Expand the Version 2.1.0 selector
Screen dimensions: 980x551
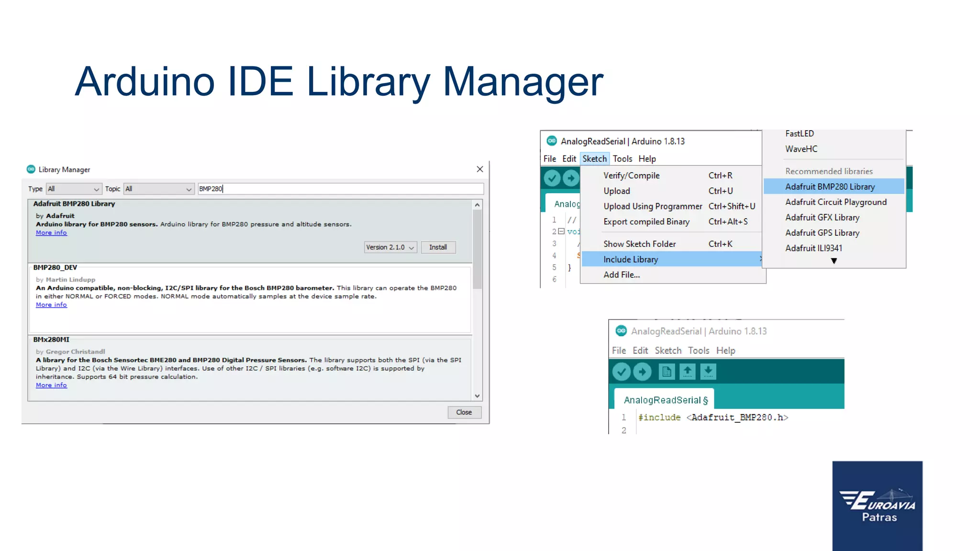point(390,247)
